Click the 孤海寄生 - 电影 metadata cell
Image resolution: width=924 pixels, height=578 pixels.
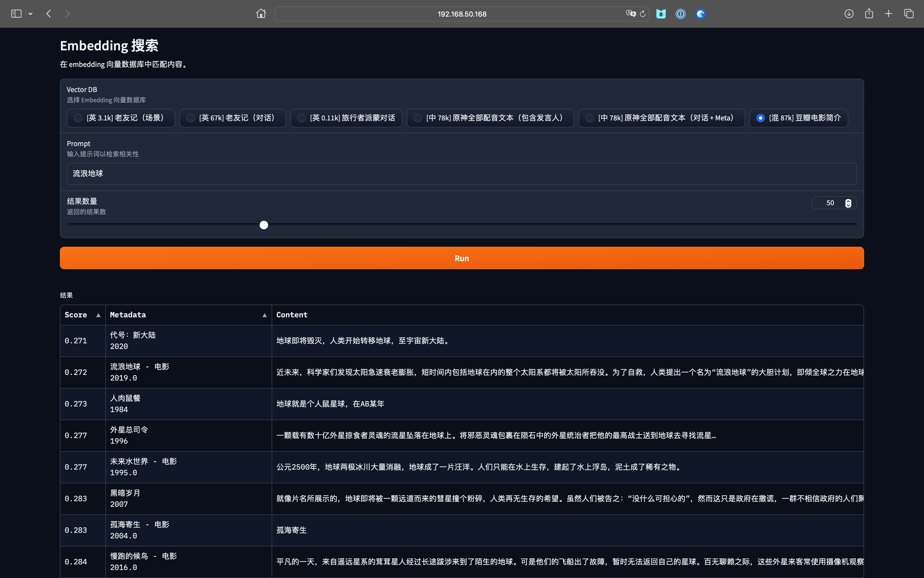pyautogui.click(x=188, y=530)
